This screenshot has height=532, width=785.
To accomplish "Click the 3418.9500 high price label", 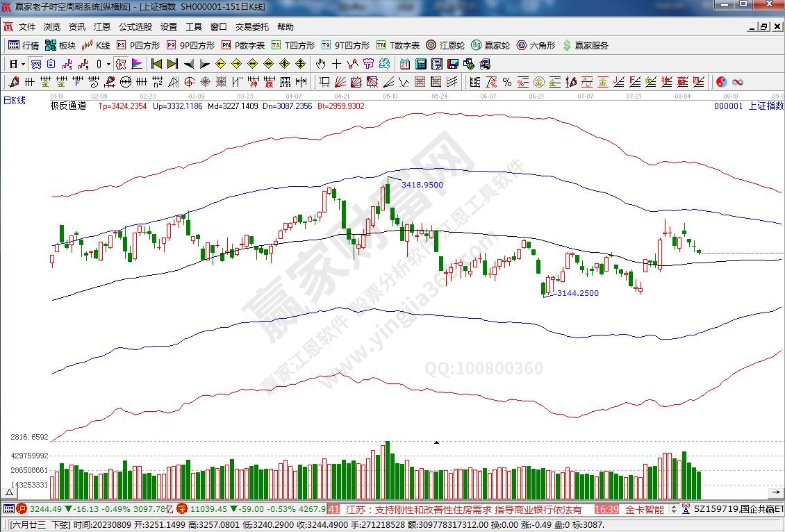I will (422, 185).
